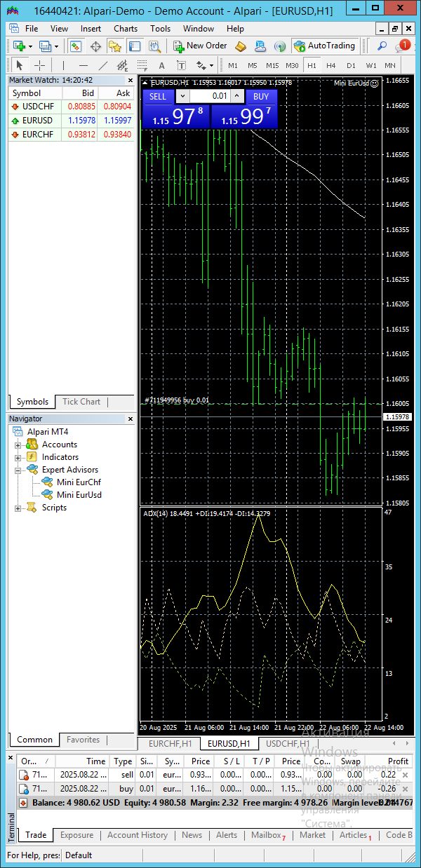The width and height of the screenshot is (421, 868).
Task: Open the Profiles toolbar icon
Action: [46, 46]
